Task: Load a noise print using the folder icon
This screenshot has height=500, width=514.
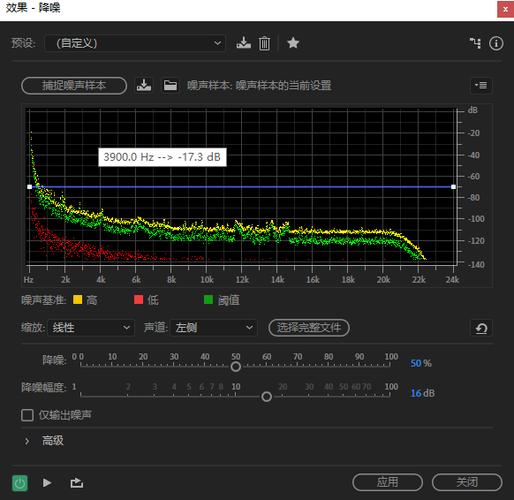Action: 170,85
